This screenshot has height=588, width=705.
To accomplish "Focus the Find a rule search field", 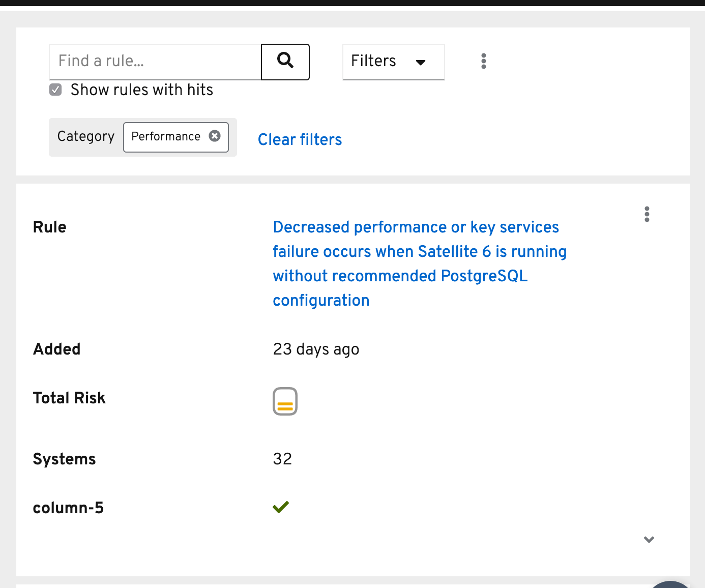I will (155, 62).
